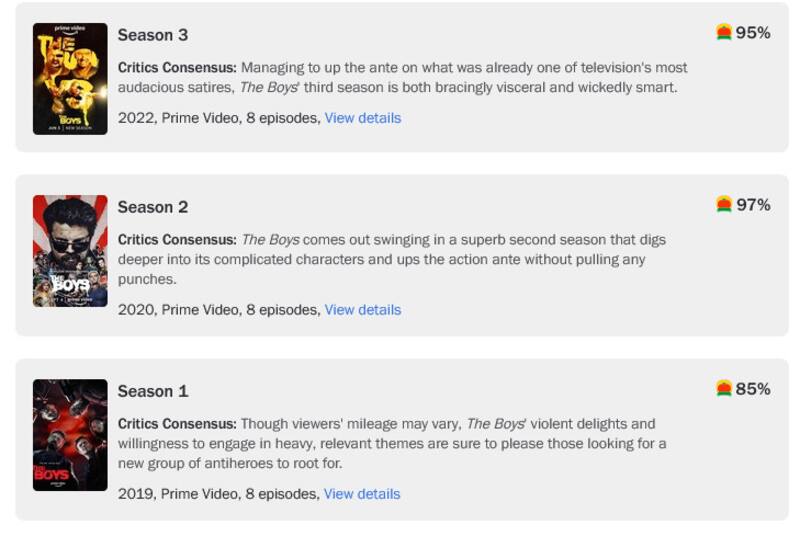Image resolution: width=800 pixels, height=536 pixels.
Task: Click the fresh tomato icon beside 95%
Action: point(724,33)
